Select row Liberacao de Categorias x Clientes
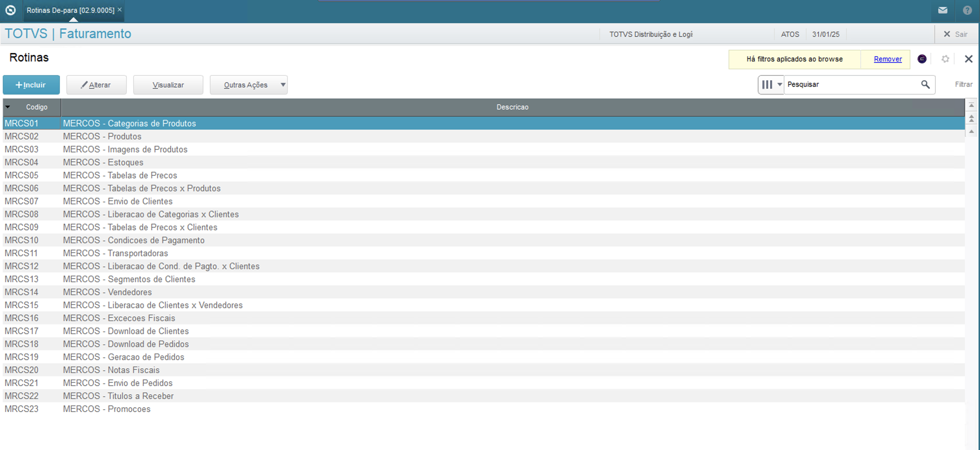The image size is (980, 450). click(484, 214)
